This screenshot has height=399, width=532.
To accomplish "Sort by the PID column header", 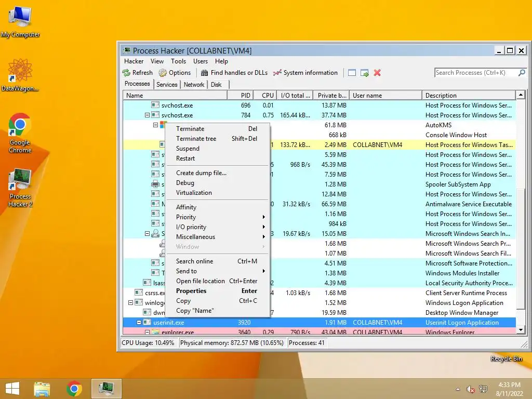I will tap(240, 96).
